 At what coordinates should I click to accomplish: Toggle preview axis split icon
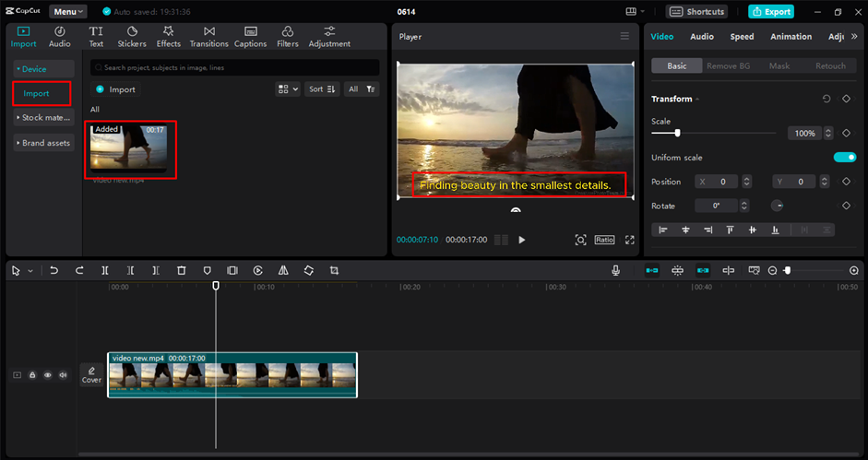pyautogui.click(x=729, y=270)
